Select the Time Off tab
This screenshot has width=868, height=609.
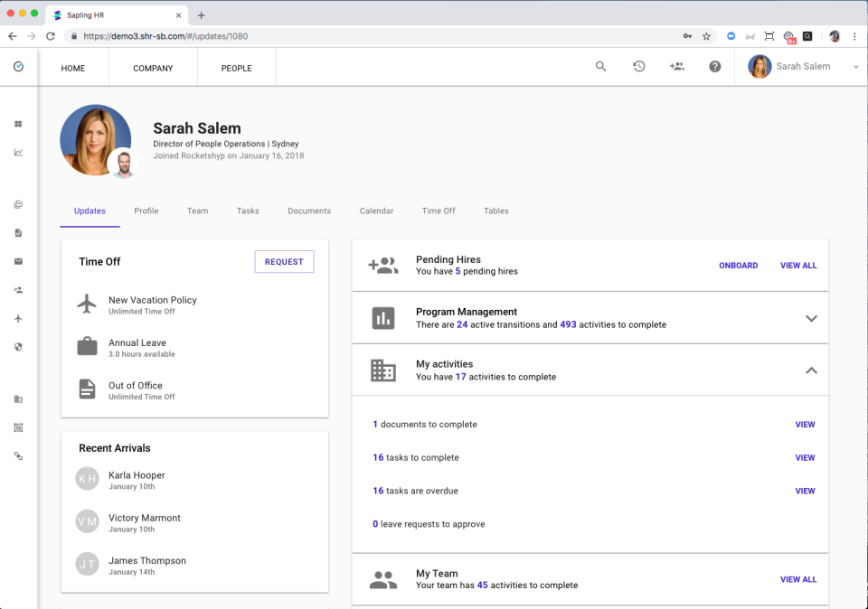(439, 211)
